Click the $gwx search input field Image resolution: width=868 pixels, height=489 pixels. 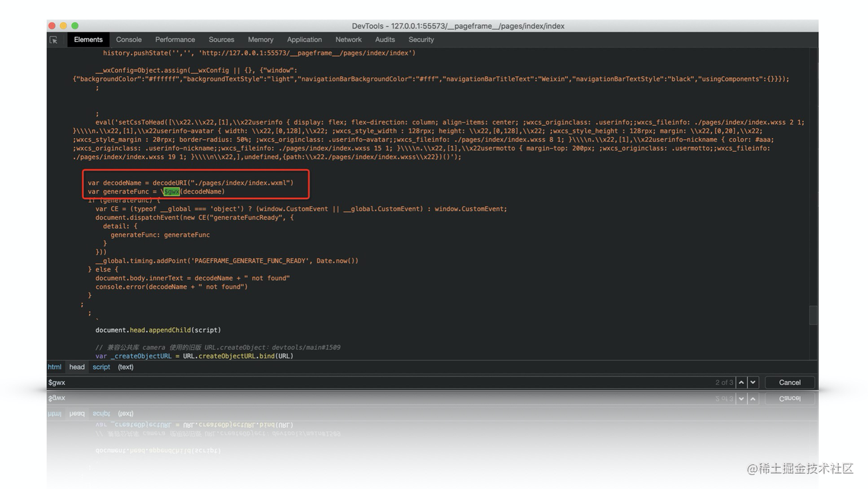pos(373,382)
